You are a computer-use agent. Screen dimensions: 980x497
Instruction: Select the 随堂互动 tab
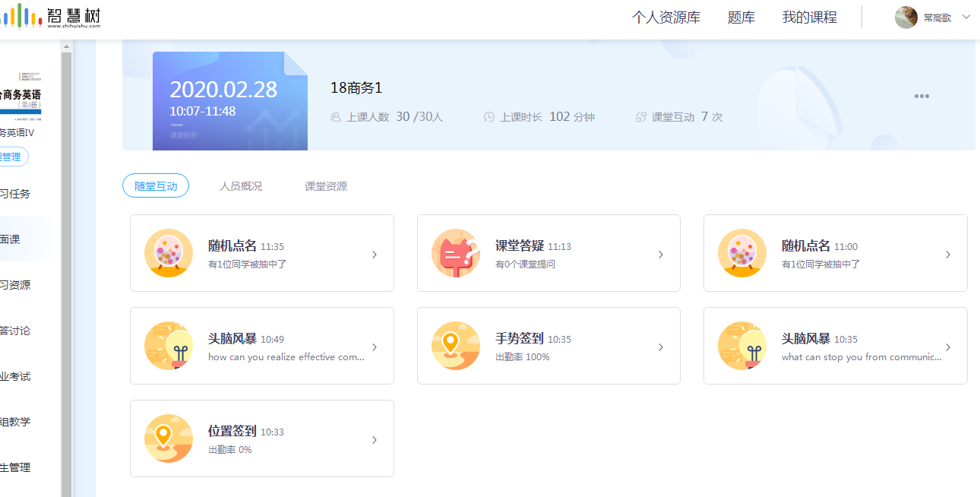pos(156,186)
